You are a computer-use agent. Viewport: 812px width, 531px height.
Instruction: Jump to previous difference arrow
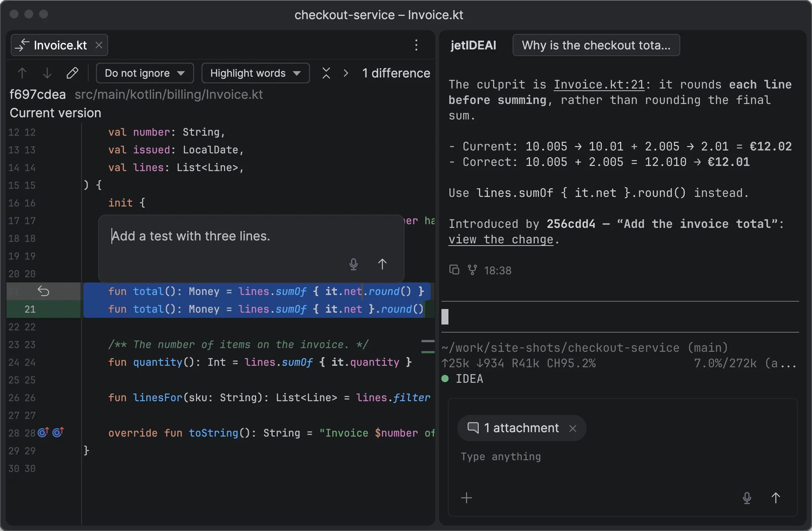pyautogui.click(x=22, y=73)
